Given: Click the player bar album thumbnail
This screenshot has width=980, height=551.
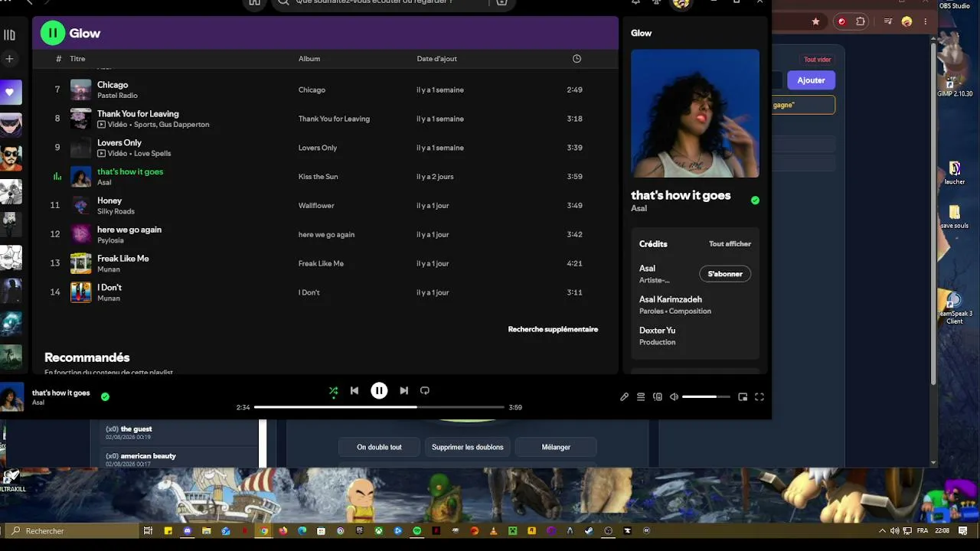Looking at the screenshot, I should pos(11,397).
